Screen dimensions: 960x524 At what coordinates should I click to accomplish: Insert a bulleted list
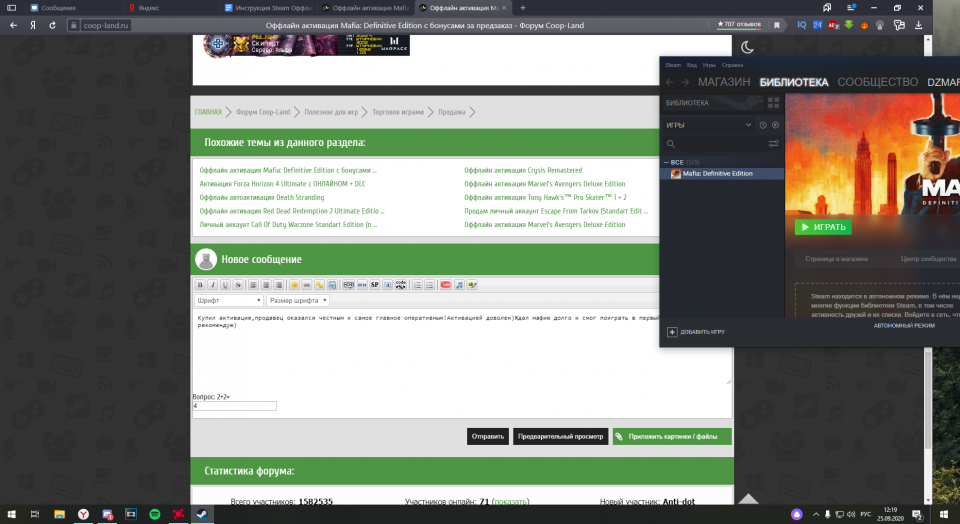click(x=430, y=285)
